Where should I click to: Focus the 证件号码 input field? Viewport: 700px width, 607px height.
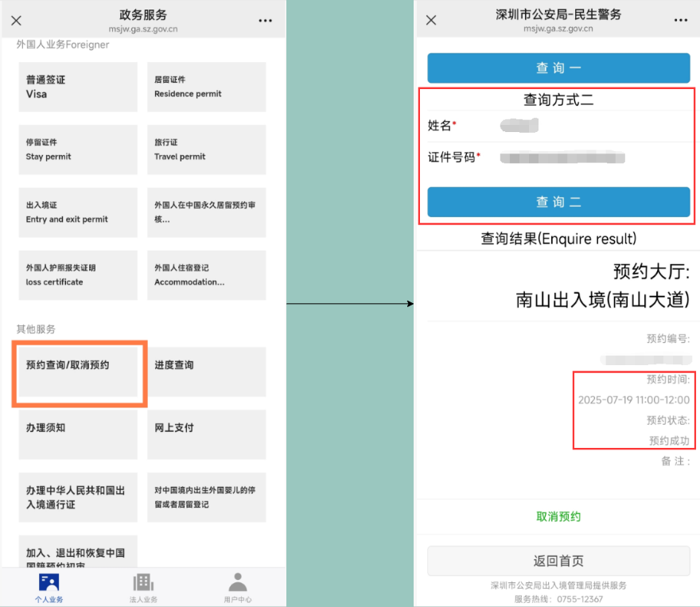tap(559, 158)
